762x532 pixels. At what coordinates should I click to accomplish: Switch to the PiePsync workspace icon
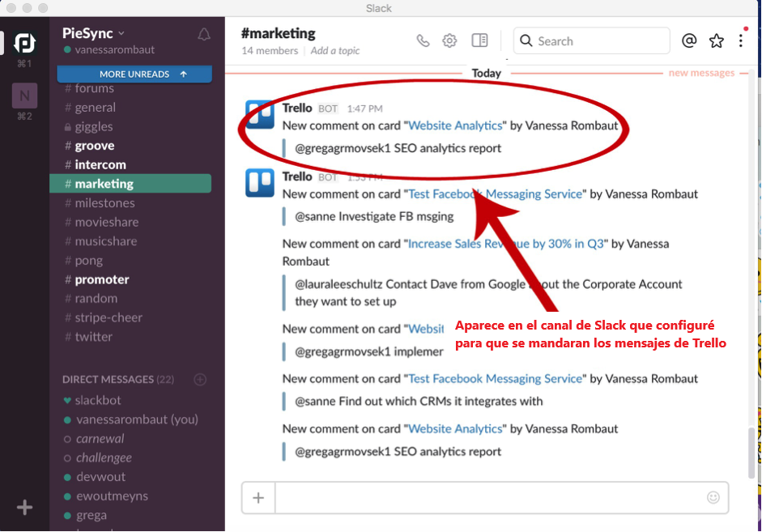click(24, 43)
